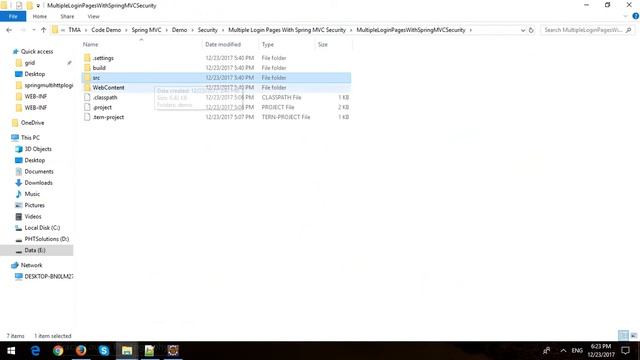The width and height of the screenshot is (640, 360).
Task: Click the search box for this folder
Action: click(x=588, y=30)
